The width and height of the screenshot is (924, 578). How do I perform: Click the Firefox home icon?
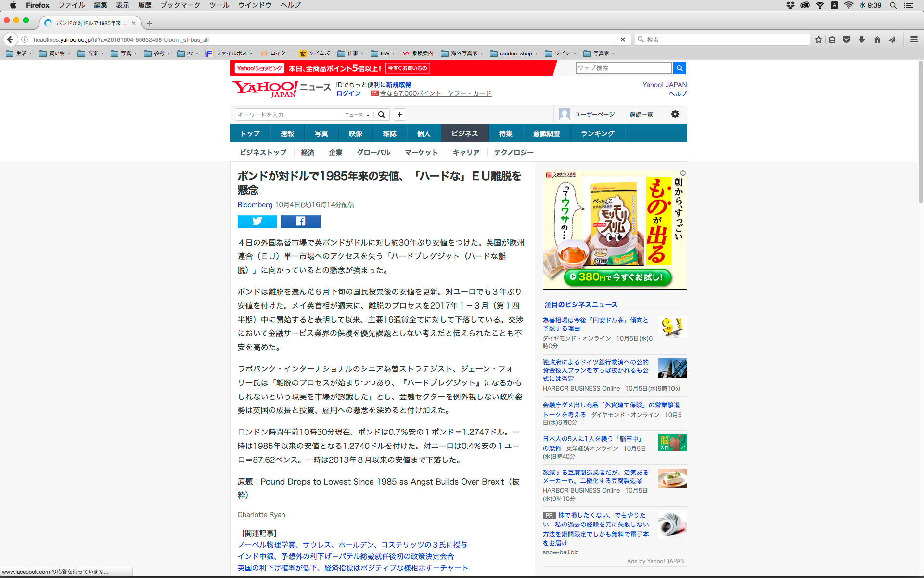point(877,39)
